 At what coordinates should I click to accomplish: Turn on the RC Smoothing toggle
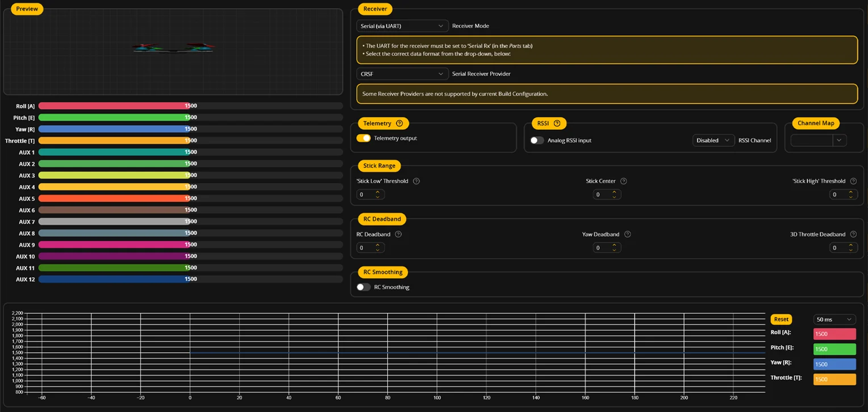[x=364, y=287]
